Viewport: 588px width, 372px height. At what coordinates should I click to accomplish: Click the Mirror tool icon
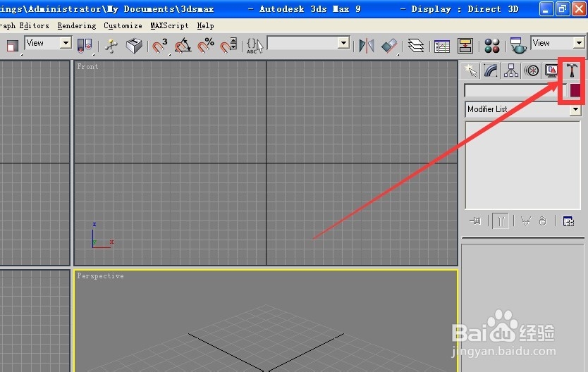coord(367,46)
